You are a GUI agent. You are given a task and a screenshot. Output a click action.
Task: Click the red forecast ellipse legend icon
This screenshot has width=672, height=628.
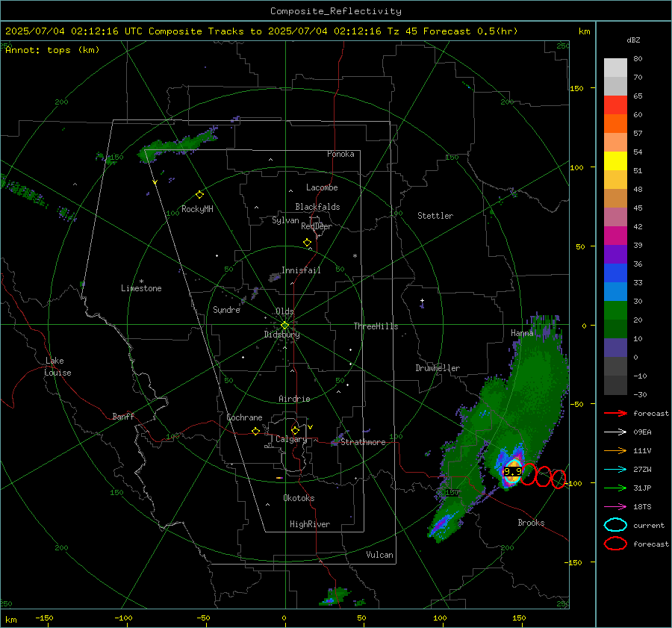(x=615, y=544)
